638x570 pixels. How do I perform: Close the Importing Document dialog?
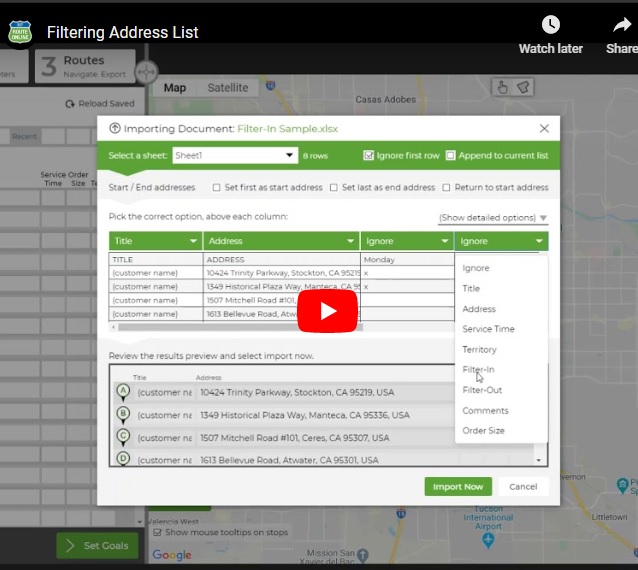pos(544,129)
